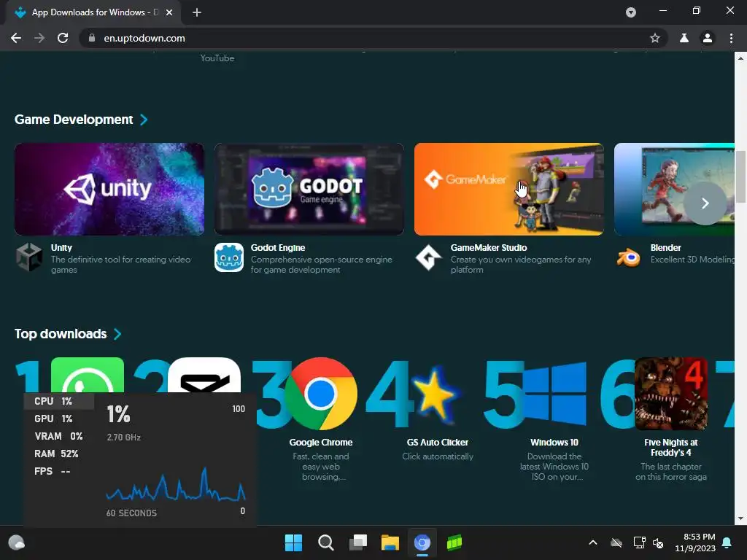
Task: Click the Unity cube app icon
Action: pos(29,257)
